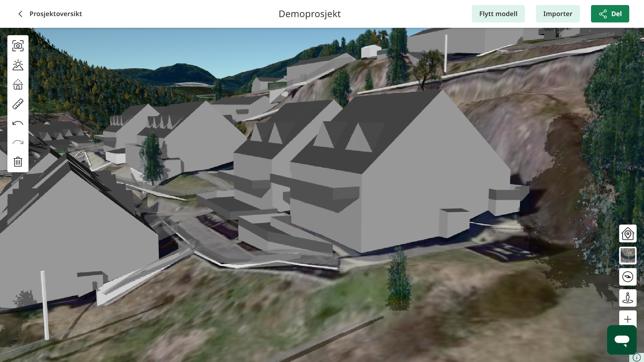Image resolution: width=644 pixels, height=362 pixels.
Task: Reset orientation with the compass icon
Action: point(628,277)
